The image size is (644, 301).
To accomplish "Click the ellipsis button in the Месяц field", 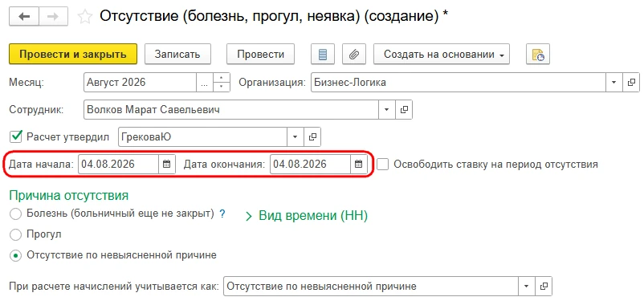I will (x=205, y=83).
